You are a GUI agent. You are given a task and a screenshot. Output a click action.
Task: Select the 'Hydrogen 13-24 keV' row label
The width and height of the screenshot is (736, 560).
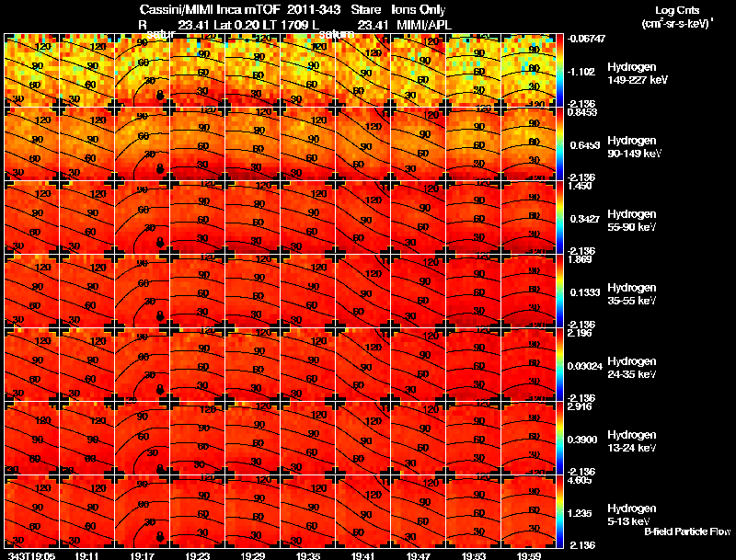click(632, 441)
